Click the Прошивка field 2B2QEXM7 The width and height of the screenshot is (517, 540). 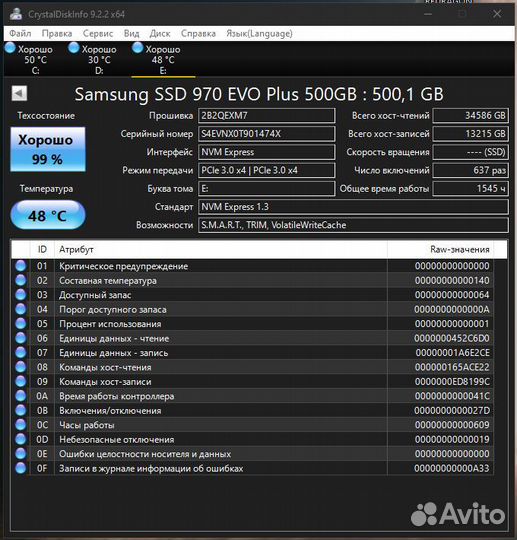(267, 116)
